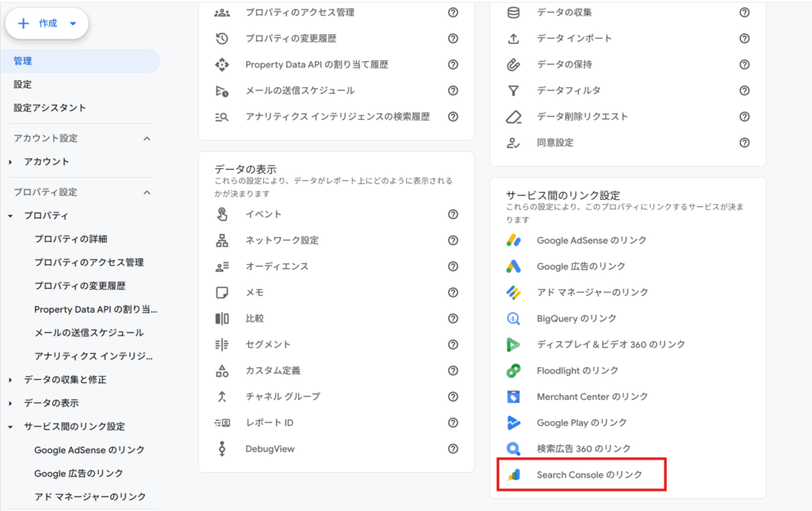Collapse the アカウント設定 section
Viewport: 812px width, 511px height.
(x=147, y=139)
